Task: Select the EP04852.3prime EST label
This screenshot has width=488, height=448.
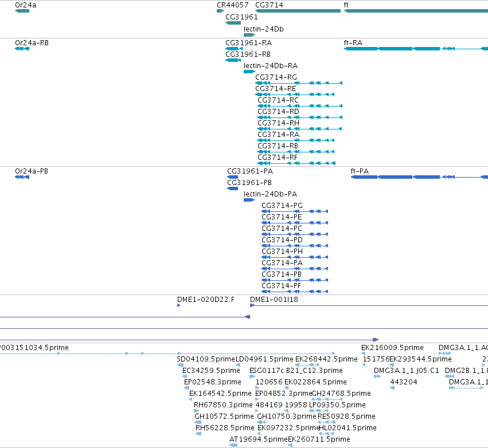Action: coord(283,394)
